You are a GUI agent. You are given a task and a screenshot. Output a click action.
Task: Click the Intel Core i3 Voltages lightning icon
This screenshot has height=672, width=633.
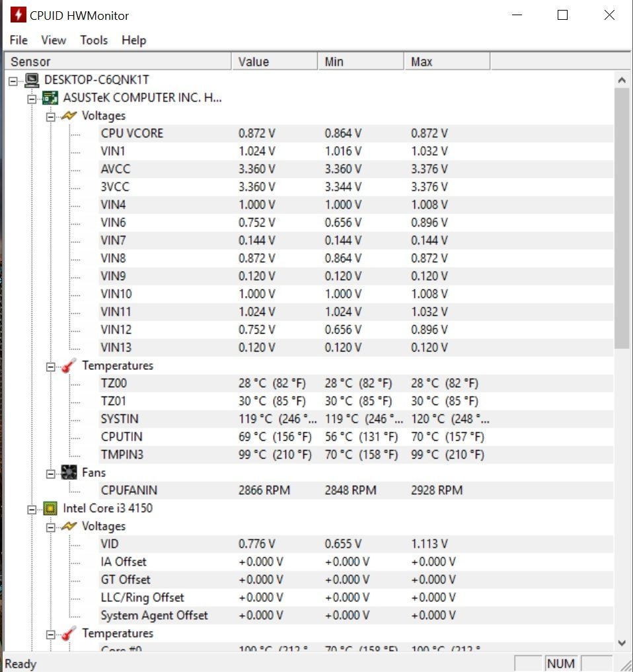69,526
